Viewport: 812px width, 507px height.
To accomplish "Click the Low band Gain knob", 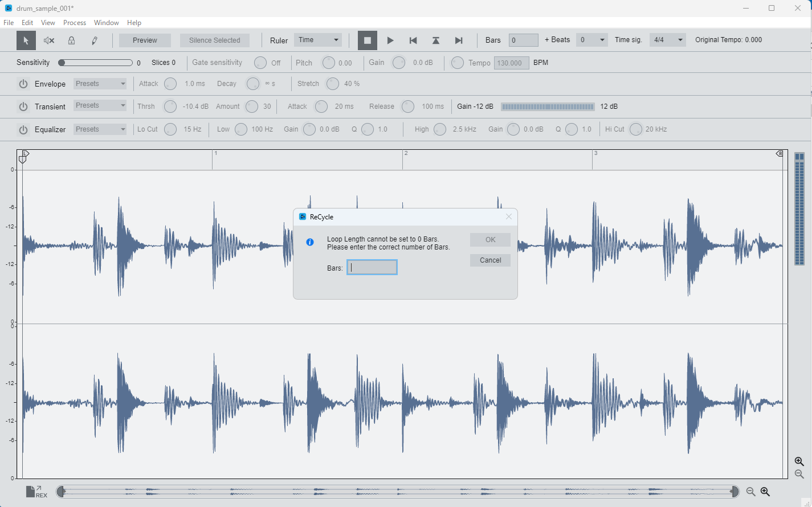I will click(309, 129).
